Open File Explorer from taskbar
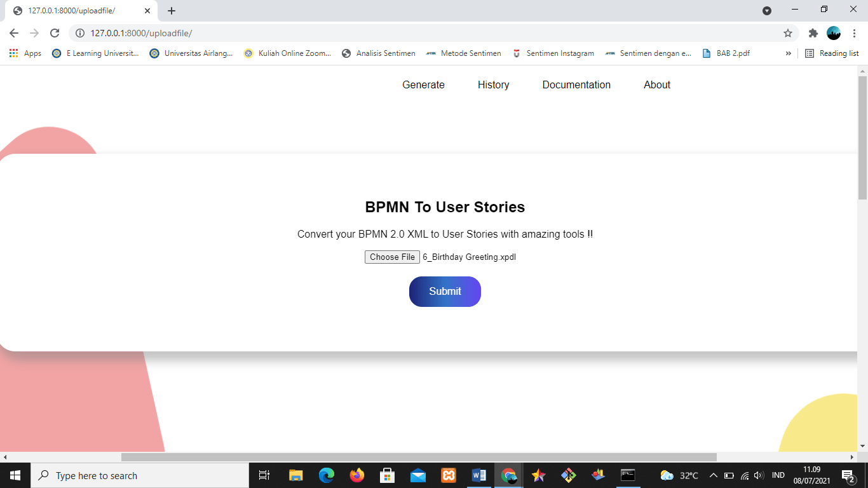Image resolution: width=868 pixels, height=488 pixels. (x=296, y=475)
